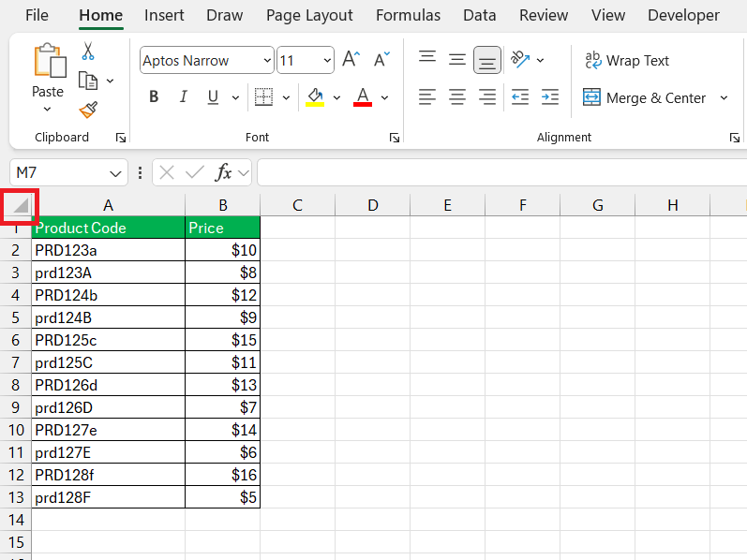Click the Orientation text rotate icon
The height and width of the screenshot is (560, 747).
pyautogui.click(x=520, y=60)
